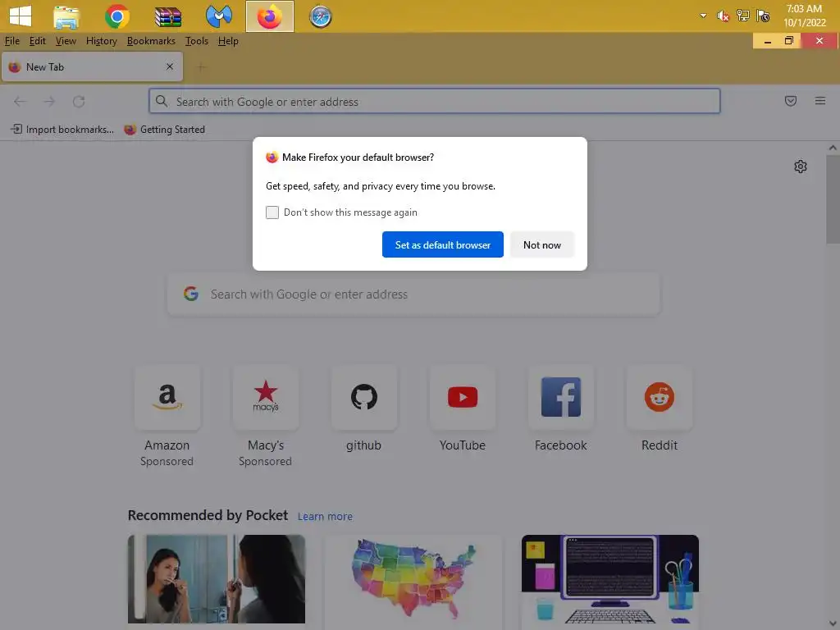This screenshot has height=630, width=840.
Task: Reload the current page
Action: coord(79,101)
